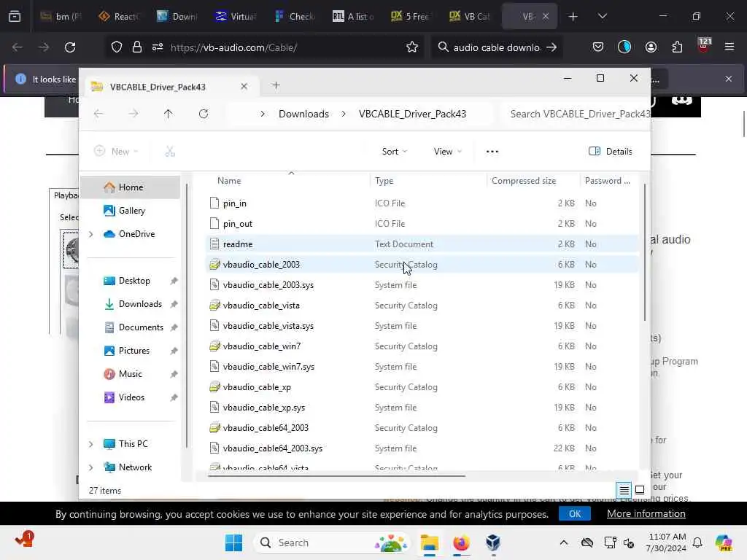This screenshot has height=560, width=747.
Task: Switch to details list view icon in status bar
Action: 624,490
